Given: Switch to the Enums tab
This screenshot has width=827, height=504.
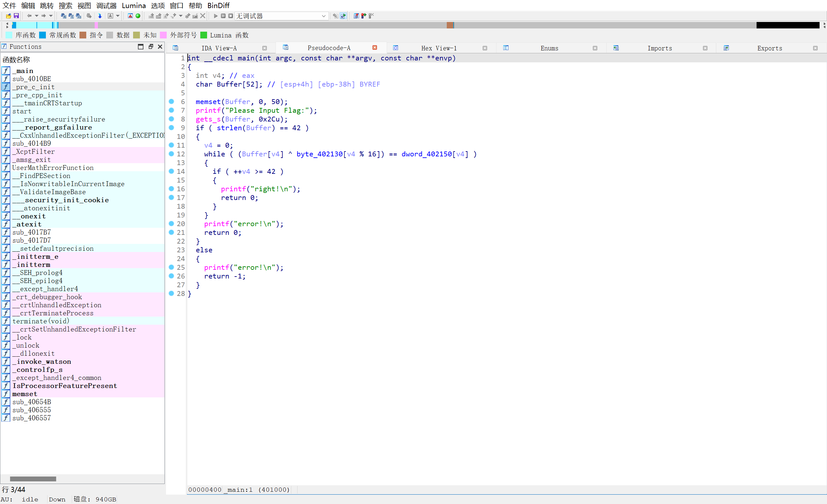Looking at the screenshot, I should pyautogui.click(x=550, y=48).
